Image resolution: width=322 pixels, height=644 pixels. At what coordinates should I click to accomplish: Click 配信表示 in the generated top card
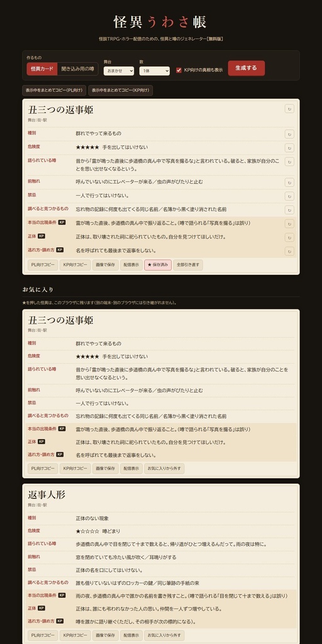(x=131, y=265)
